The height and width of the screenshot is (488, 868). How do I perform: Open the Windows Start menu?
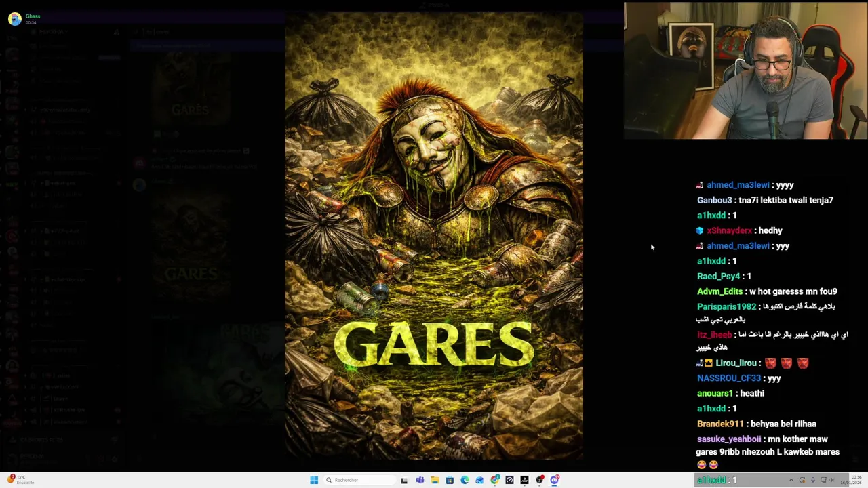(x=314, y=480)
